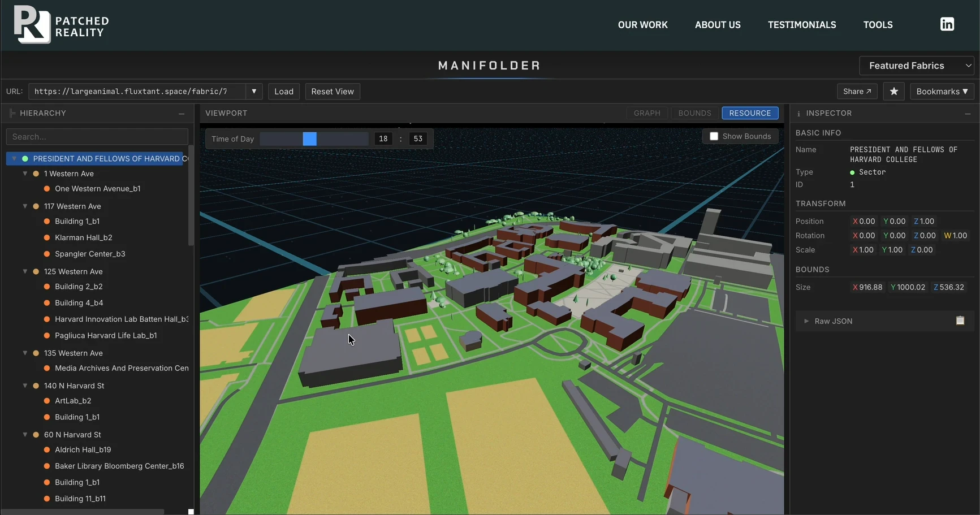Click Bounds Size Z value 536.32
This screenshot has height=515, width=980.
(x=949, y=287)
